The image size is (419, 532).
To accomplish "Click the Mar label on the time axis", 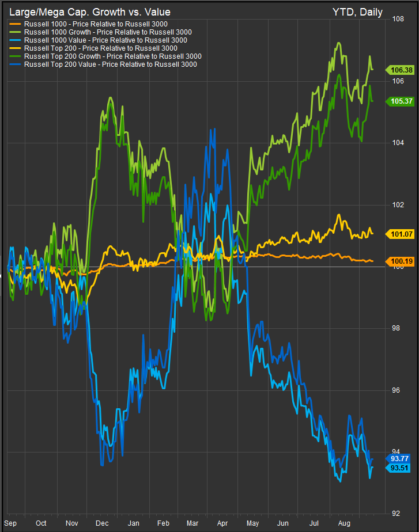I will [194, 523].
